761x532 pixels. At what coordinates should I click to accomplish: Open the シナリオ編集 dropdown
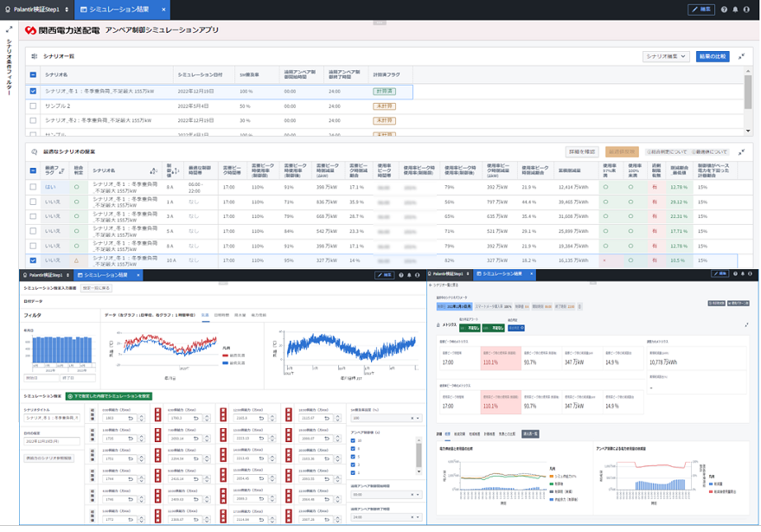click(666, 56)
